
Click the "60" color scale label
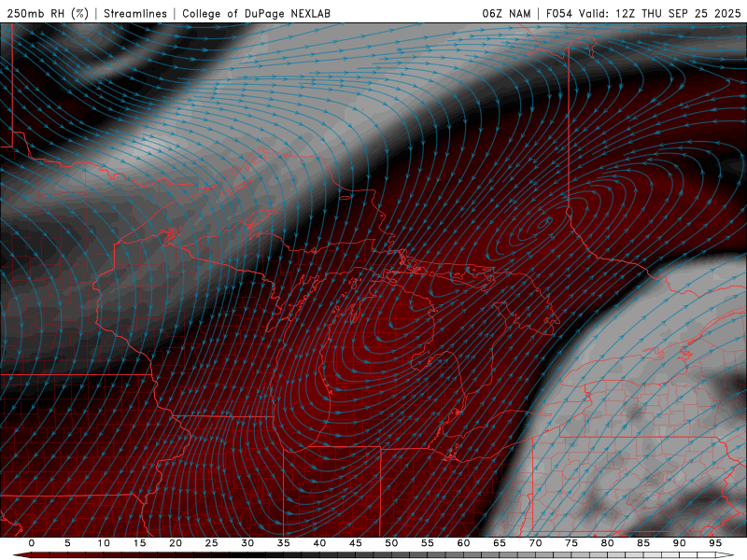463,543
